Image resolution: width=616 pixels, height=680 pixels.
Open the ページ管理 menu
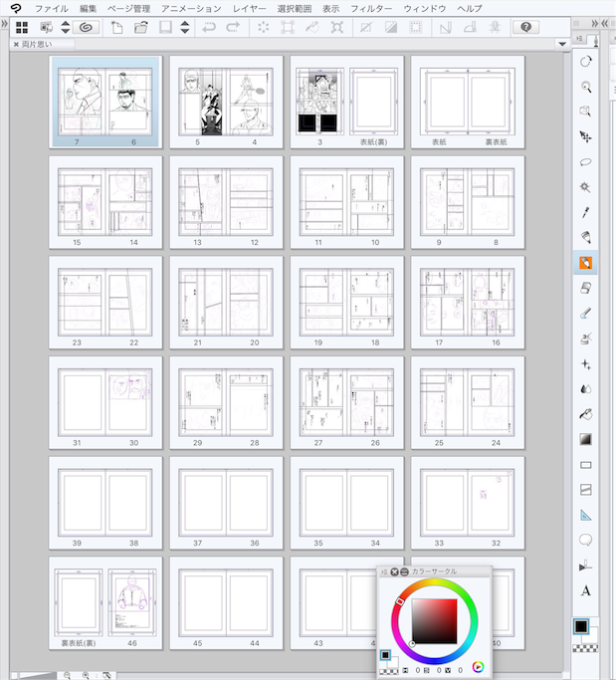tap(128, 8)
